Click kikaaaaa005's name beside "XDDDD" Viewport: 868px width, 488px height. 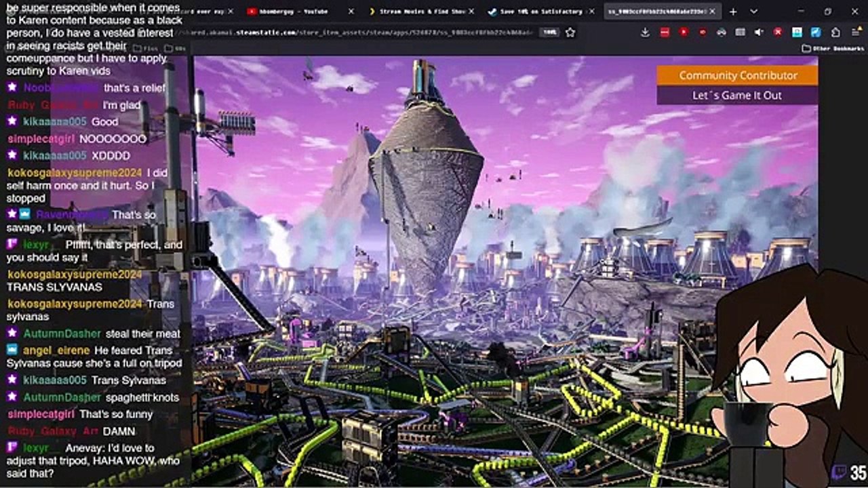(x=55, y=155)
